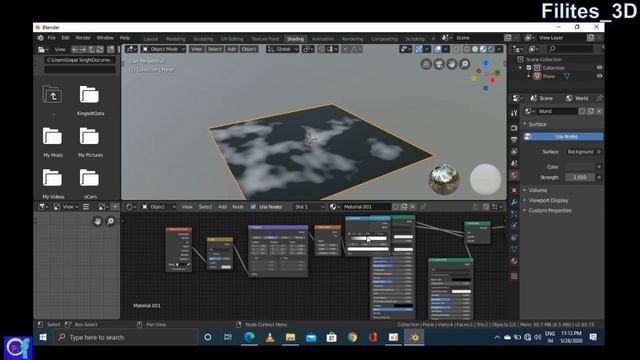The image size is (640, 360).
Task: Switch to the UV Editing workspace tab
Action: (232, 39)
